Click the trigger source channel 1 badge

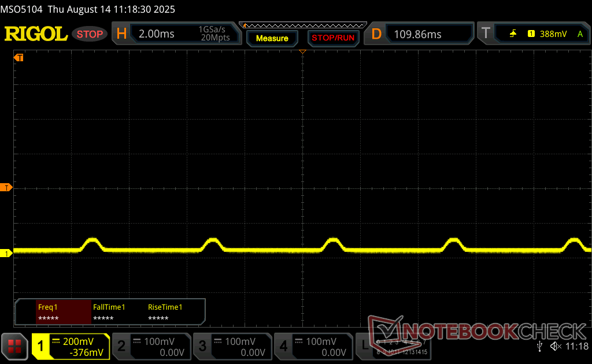coord(531,34)
